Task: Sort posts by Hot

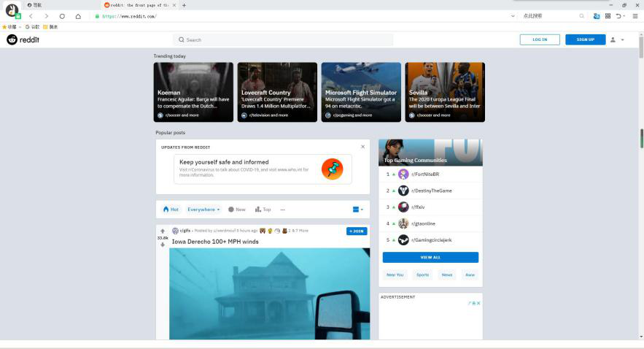Action: (x=171, y=210)
